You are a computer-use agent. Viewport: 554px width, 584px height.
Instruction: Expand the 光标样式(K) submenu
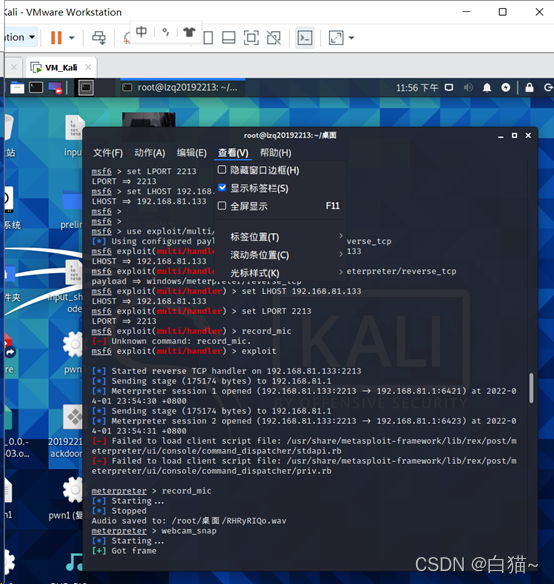pos(281,273)
